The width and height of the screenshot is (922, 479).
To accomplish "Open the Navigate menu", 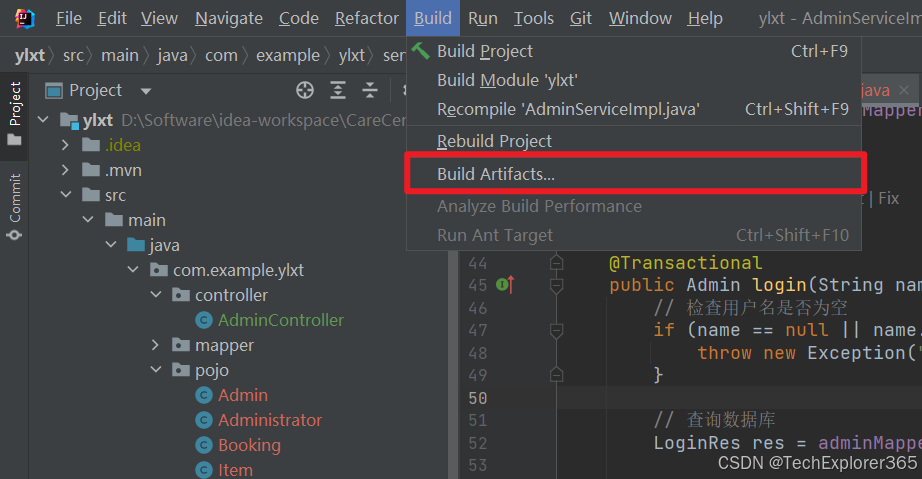I will tap(229, 19).
